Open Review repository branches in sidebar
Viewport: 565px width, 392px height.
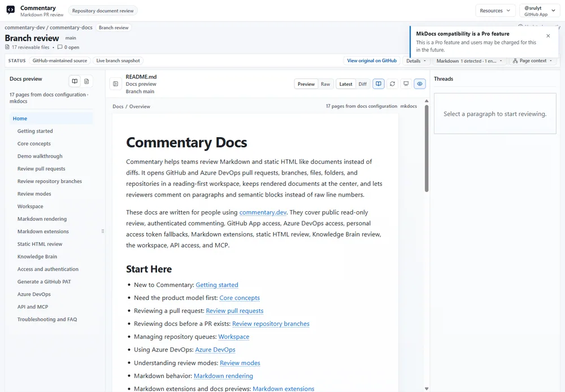(x=49, y=181)
